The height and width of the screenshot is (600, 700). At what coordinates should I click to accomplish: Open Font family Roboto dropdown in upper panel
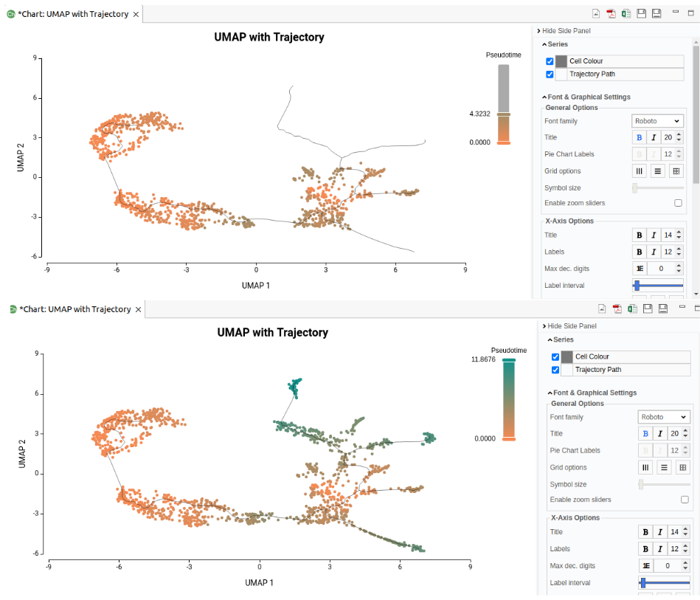[657, 121]
